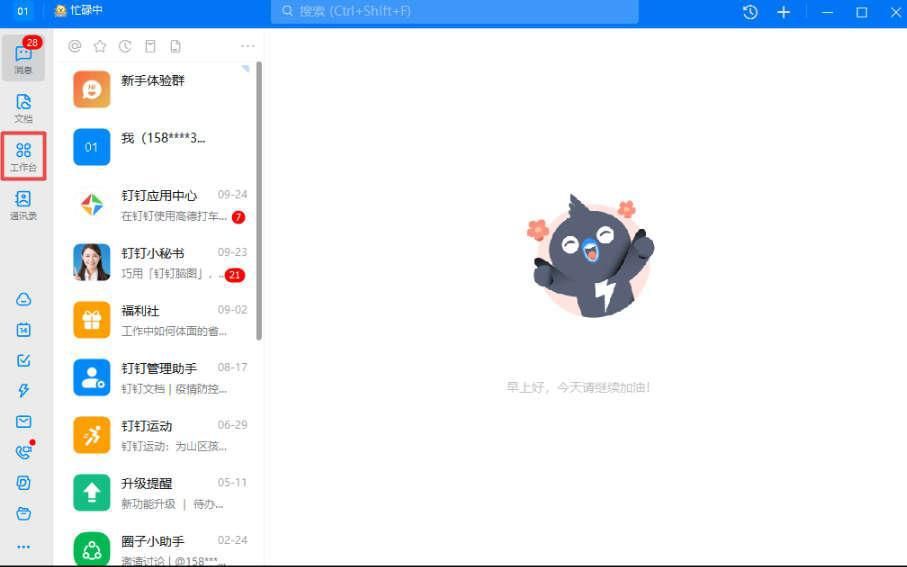Click the 01 profile avatar in title bar

22,11
